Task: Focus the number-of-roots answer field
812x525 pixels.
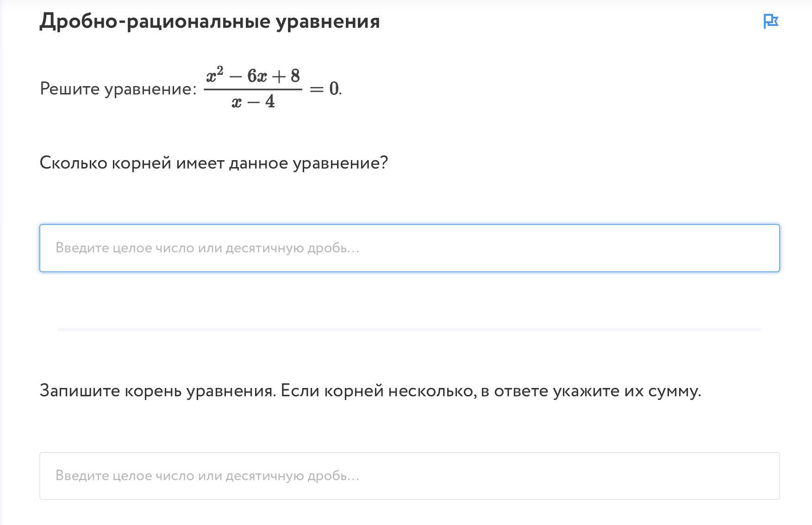Action: coord(410,248)
